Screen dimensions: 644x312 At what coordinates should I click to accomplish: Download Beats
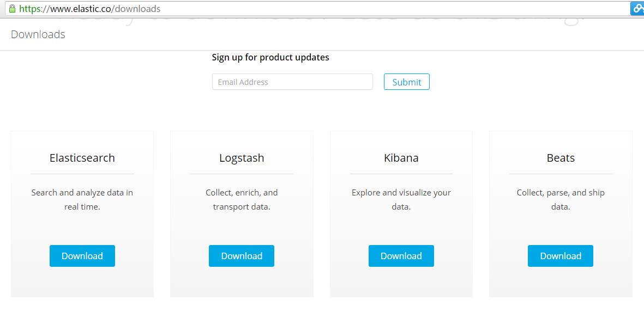coord(561,256)
